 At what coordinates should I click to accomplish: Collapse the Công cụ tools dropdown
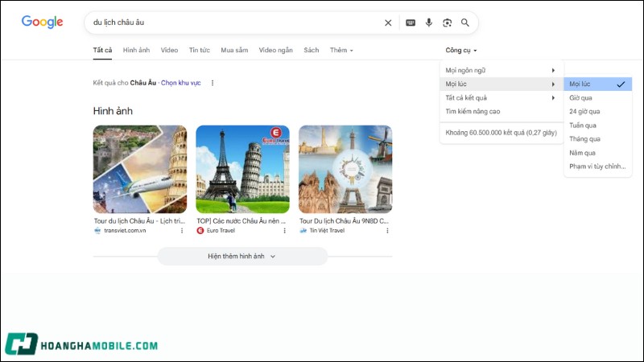pos(461,50)
